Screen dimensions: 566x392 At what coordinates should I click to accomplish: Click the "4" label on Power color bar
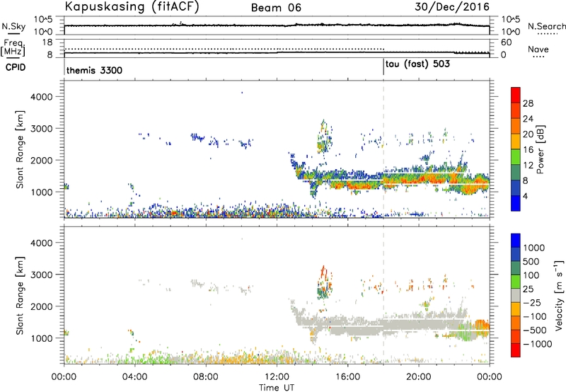tap(525, 196)
